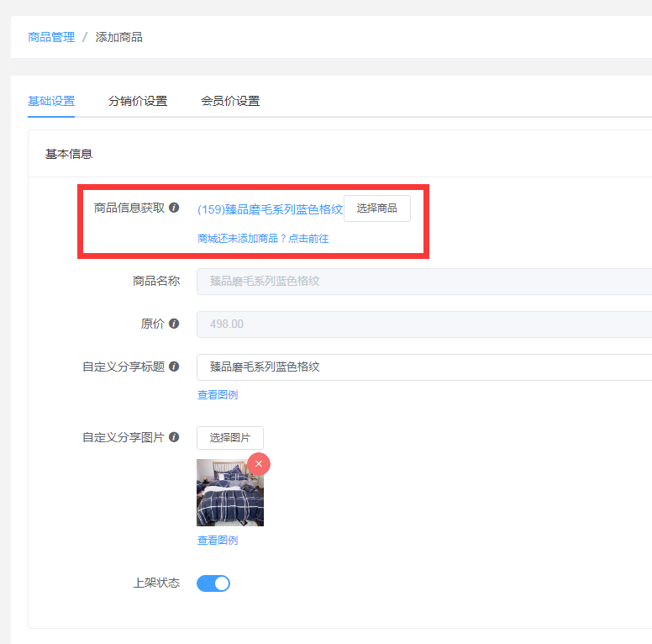Click the 原价 field showing 498.00
Screen dimensions: 652x644
pyautogui.click(x=424, y=324)
